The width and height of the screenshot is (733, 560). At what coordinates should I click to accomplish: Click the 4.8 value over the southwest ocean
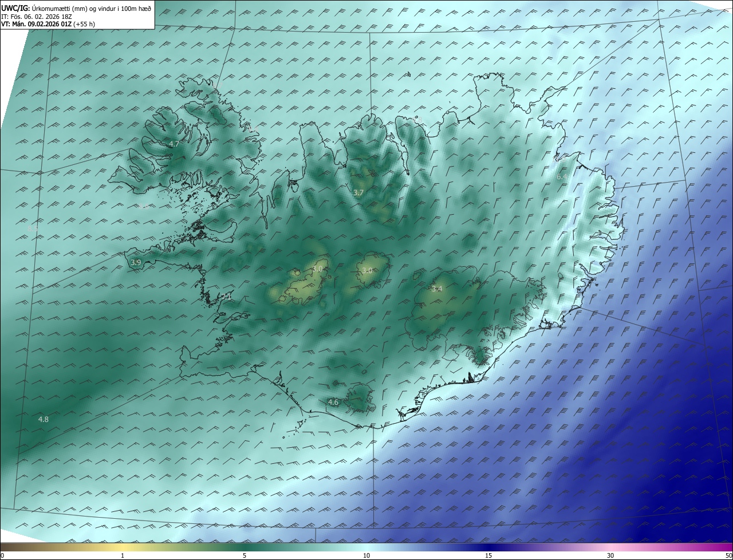point(44,419)
